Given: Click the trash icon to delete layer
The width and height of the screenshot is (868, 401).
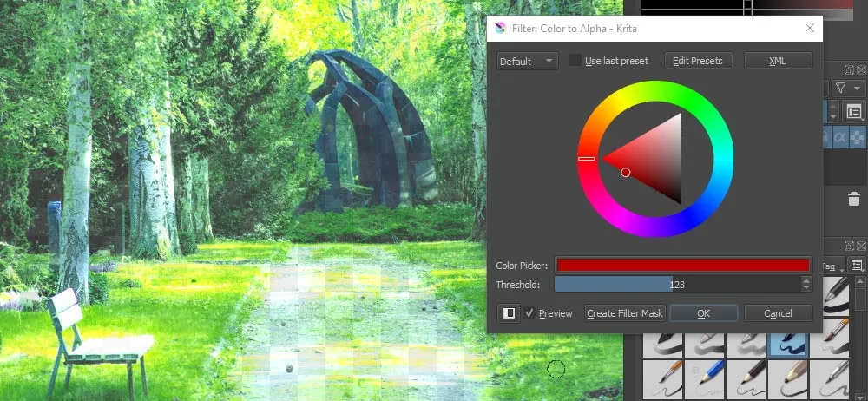Looking at the screenshot, I should [854, 199].
